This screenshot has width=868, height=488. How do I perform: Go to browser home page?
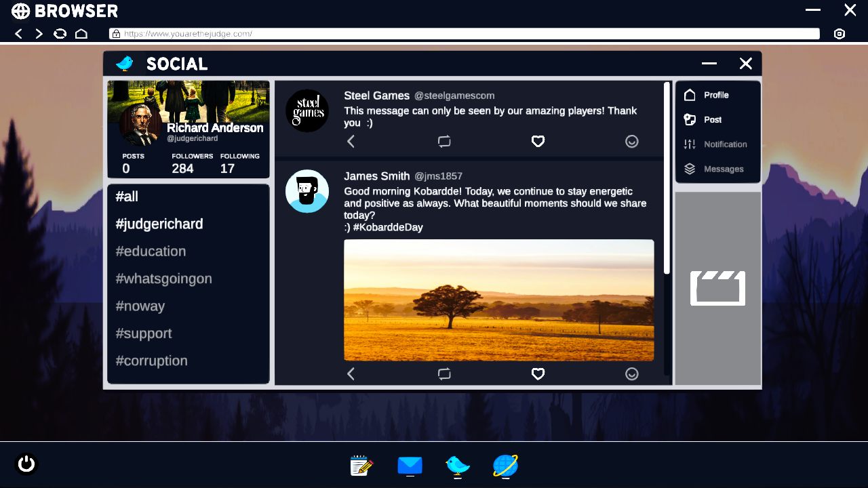click(x=81, y=33)
